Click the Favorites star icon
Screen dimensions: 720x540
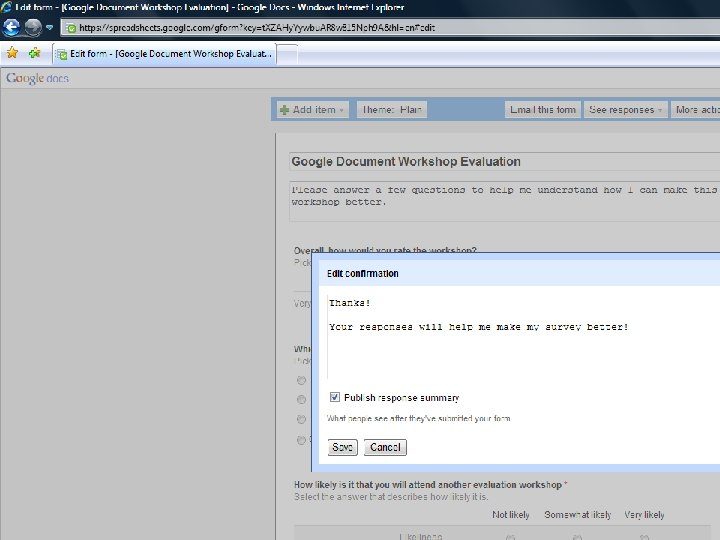[12, 53]
